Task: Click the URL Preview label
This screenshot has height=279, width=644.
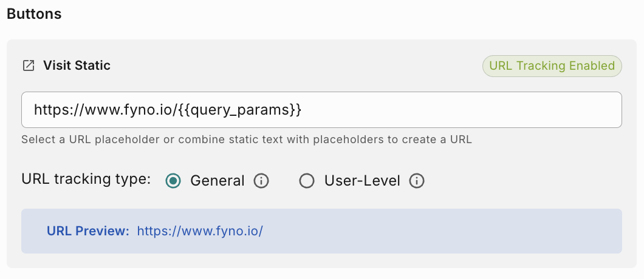Action: [x=88, y=231]
